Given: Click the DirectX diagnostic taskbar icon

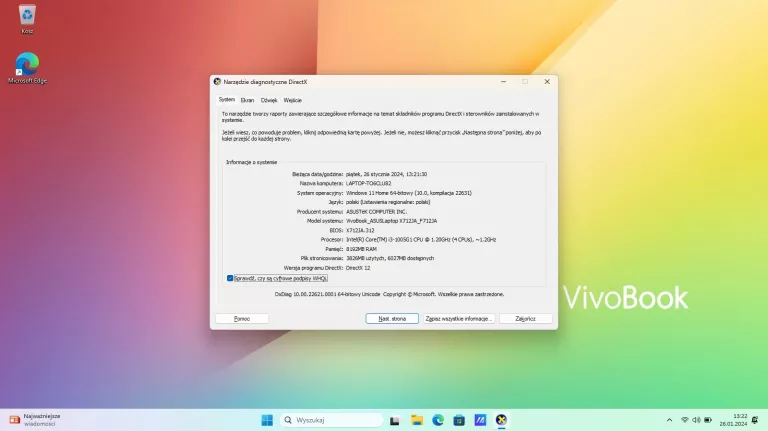Looking at the screenshot, I should (501, 420).
